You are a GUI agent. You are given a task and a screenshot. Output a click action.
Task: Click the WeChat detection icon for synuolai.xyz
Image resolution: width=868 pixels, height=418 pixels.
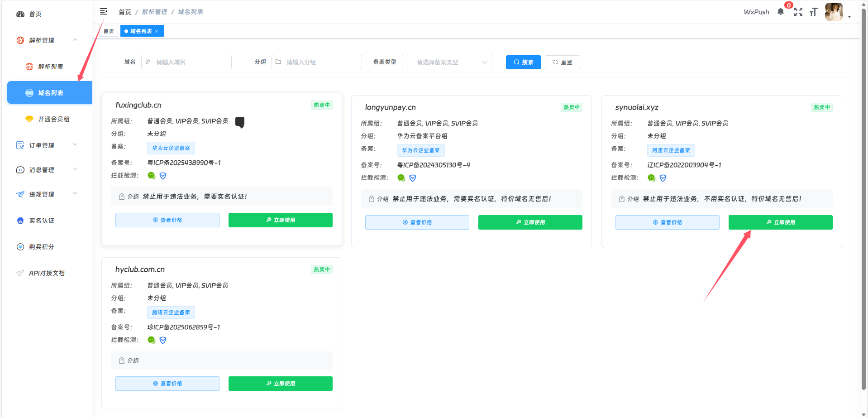[x=652, y=178]
